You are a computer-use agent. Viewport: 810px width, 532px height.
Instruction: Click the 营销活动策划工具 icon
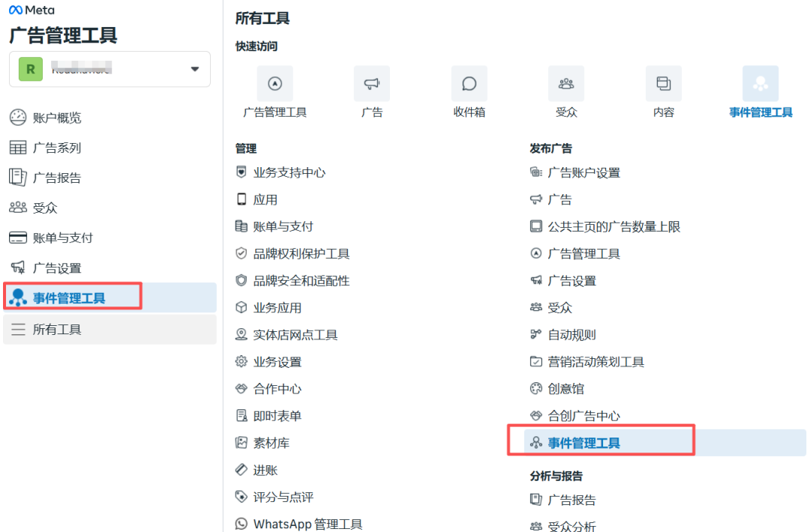(536, 361)
